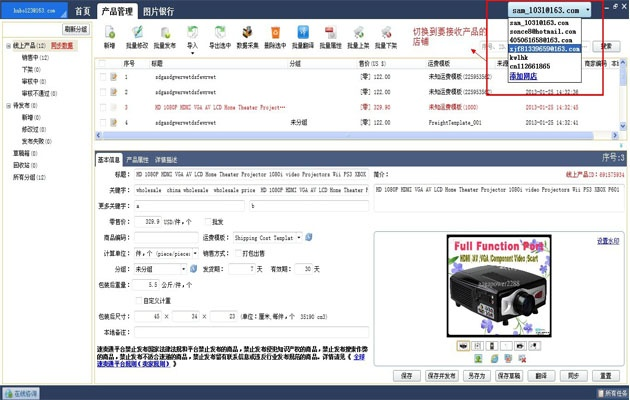Switch to the 图片银行 image bank tab
630x400 pixels.
tap(158, 11)
